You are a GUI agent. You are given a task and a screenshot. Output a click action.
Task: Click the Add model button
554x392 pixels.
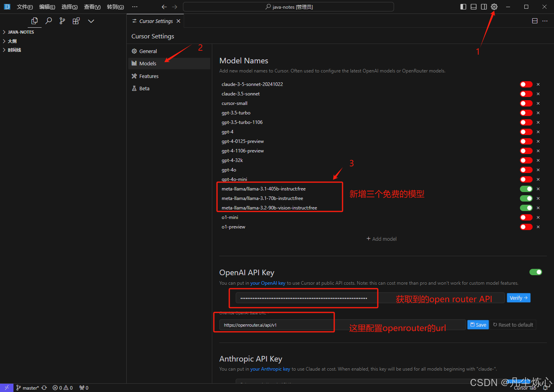[381, 239]
